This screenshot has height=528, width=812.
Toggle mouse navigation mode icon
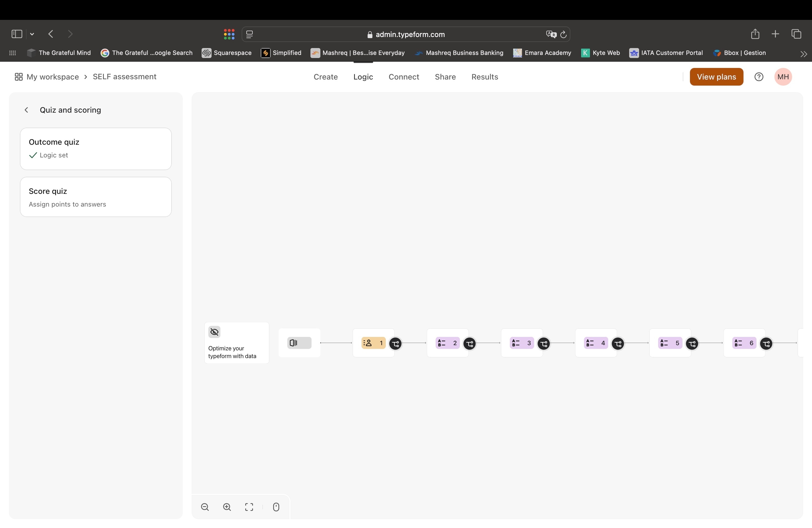click(276, 507)
